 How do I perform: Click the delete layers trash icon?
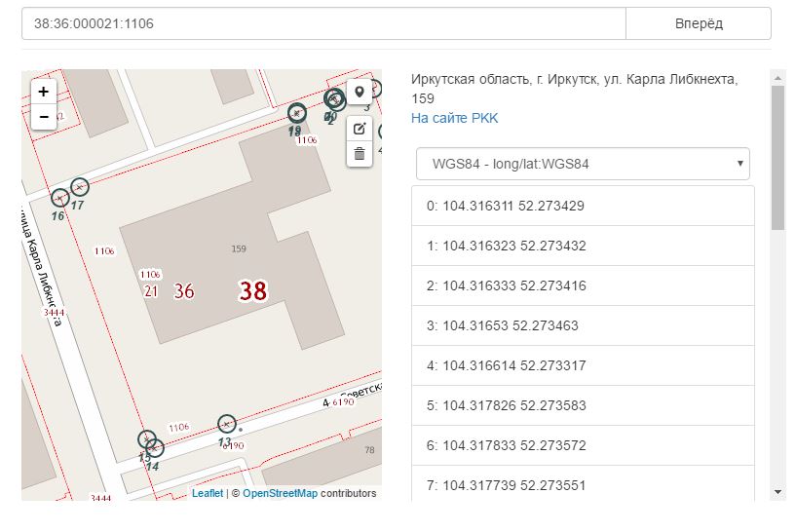click(x=360, y=153)
